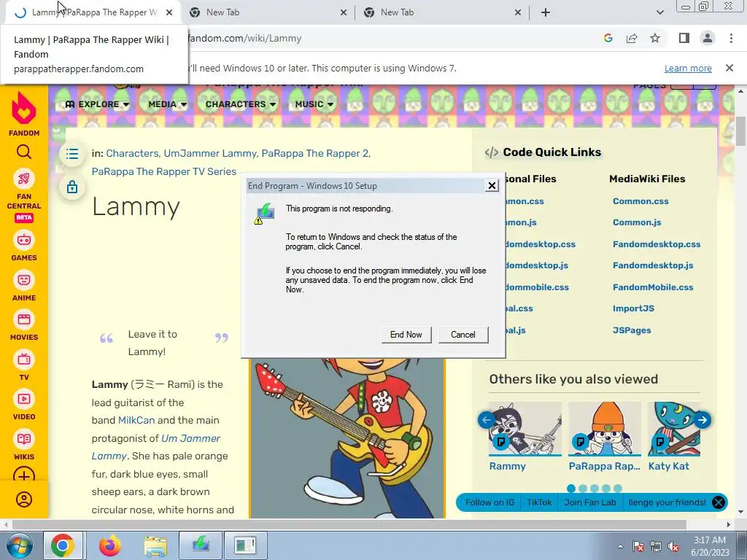
Task: Open the FandomMobile.css link
Action: point(653,287)
